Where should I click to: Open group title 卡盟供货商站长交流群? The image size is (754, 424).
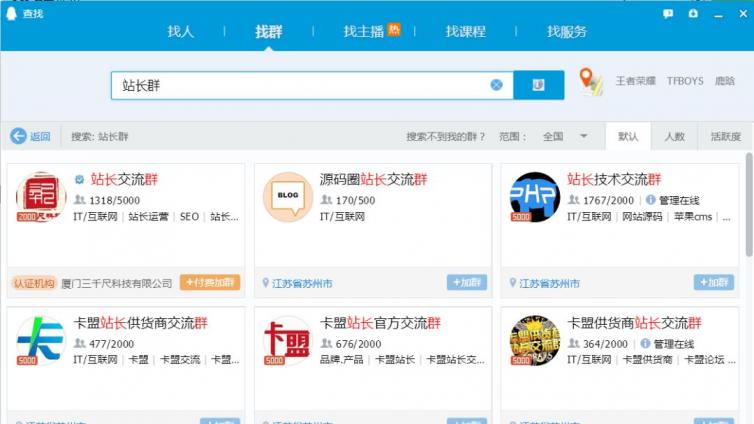pyautogui.click(x=634, y=323)
